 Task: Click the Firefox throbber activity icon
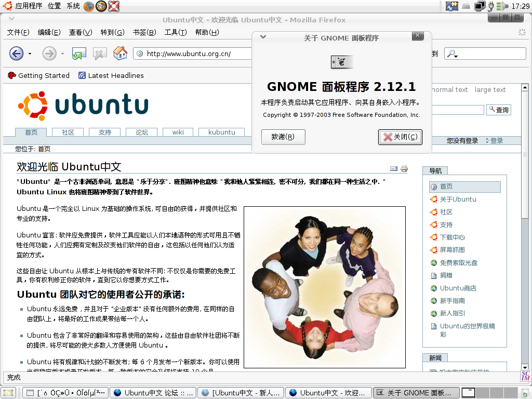point(522,32)
